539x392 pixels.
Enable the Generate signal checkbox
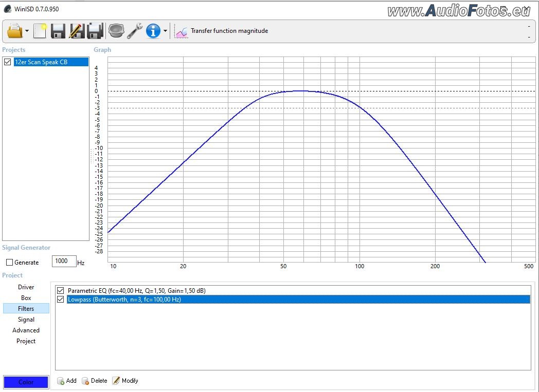10,262
